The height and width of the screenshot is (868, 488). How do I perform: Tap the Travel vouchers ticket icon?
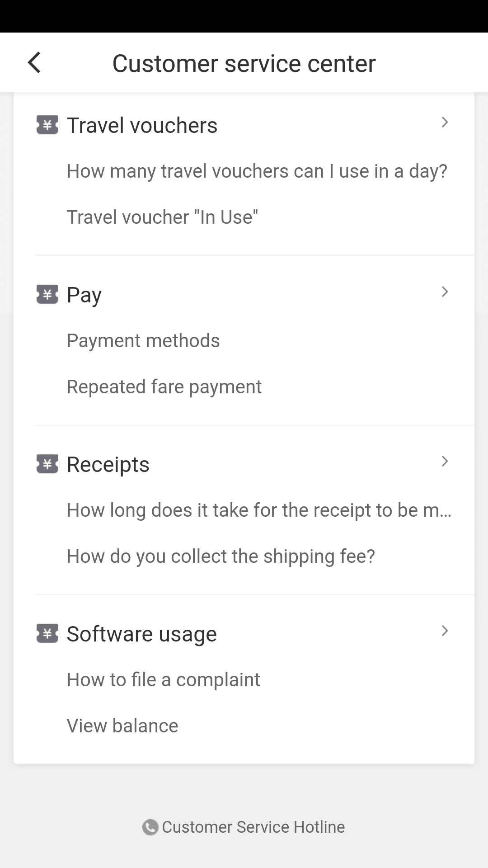tap(47, 125)
